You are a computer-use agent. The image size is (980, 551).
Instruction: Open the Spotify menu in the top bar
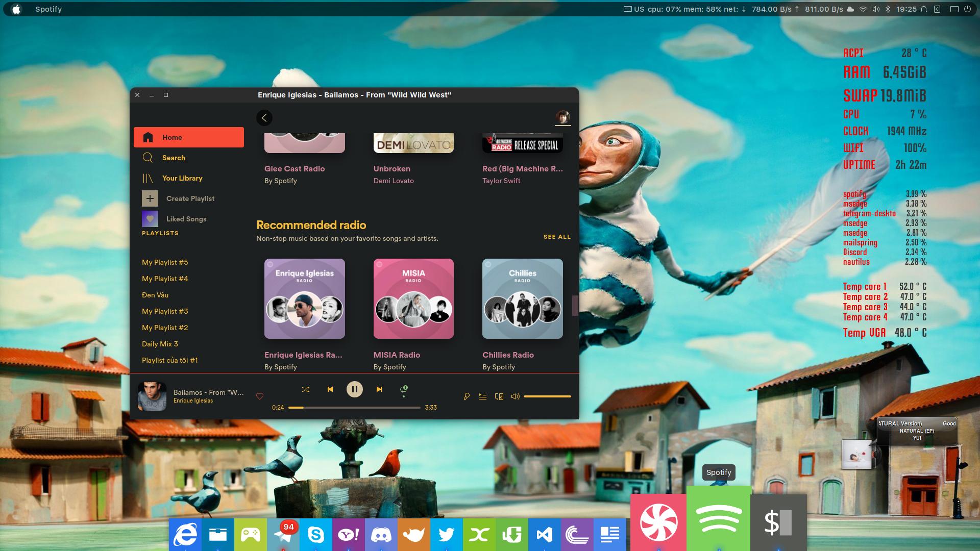point(48,9)
